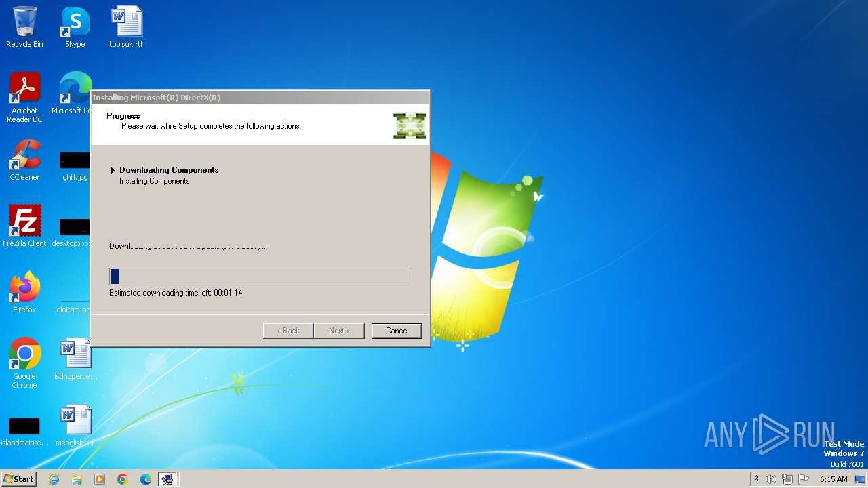Open the network status tray icon
Viewport: 868px width, 488px height.
[787, 479]
